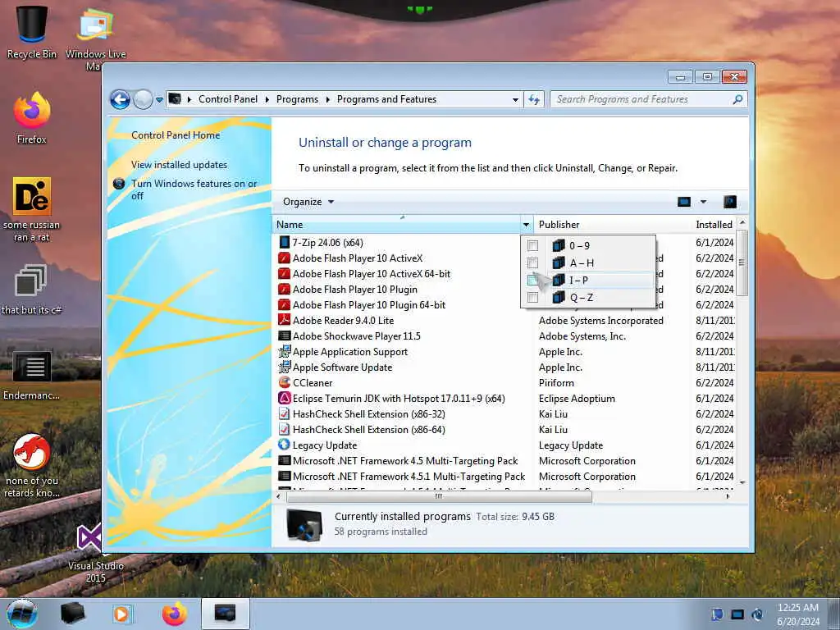Open the media player taskbar icon
This screenshot has height=630, width=840.
point(121,614)
